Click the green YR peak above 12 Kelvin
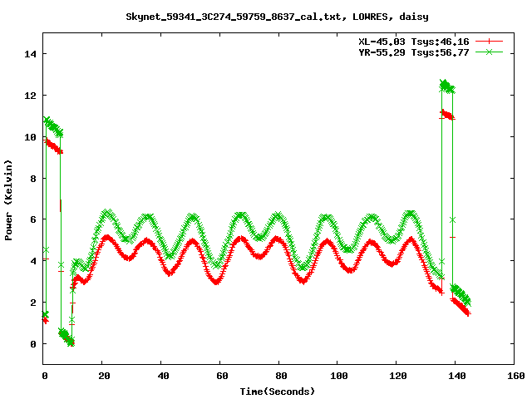Image resolution: width=532 pixels, height=399 pixels. [447, 86]
